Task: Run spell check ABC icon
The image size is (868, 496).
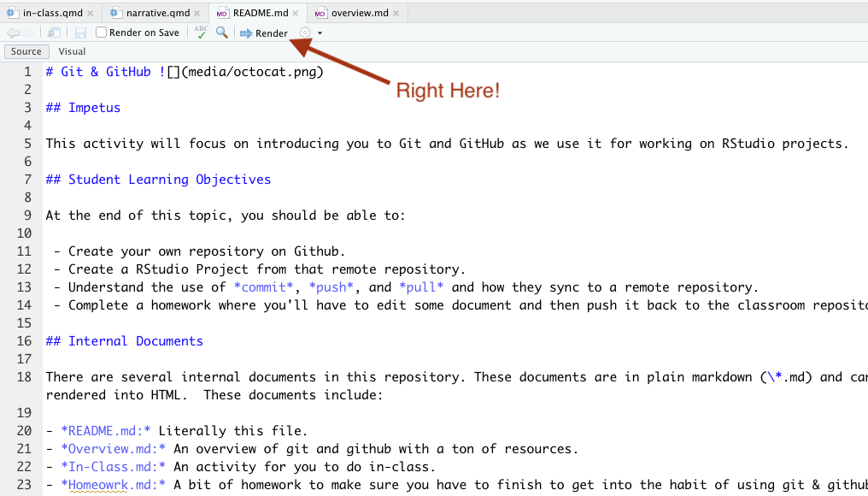Action: point(201,32)
